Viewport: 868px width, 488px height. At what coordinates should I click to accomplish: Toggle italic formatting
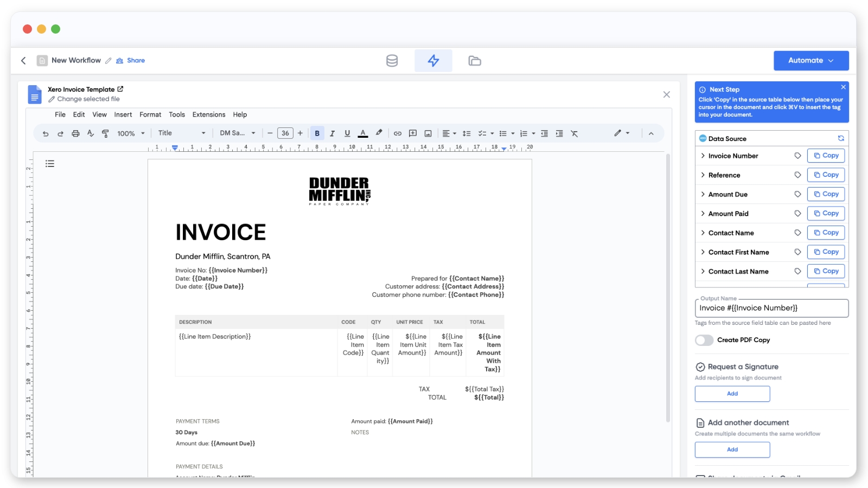(332, 133)
